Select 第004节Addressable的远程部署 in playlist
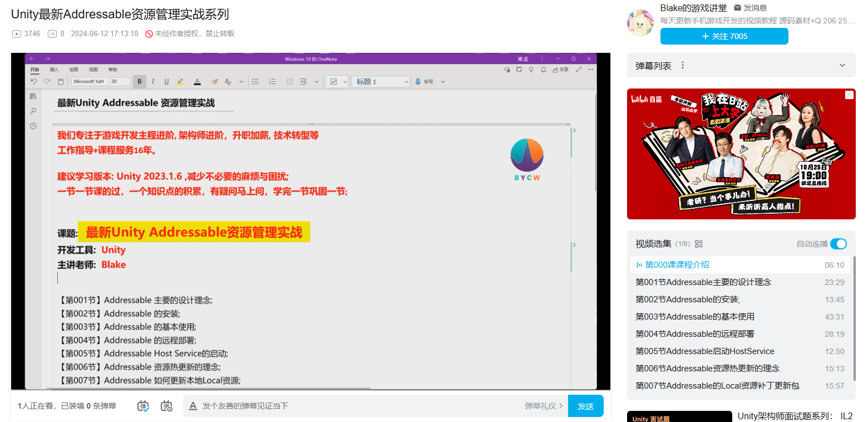Image resolution: width=868 pixels, height=422 pixels. (x=695, y=334)
